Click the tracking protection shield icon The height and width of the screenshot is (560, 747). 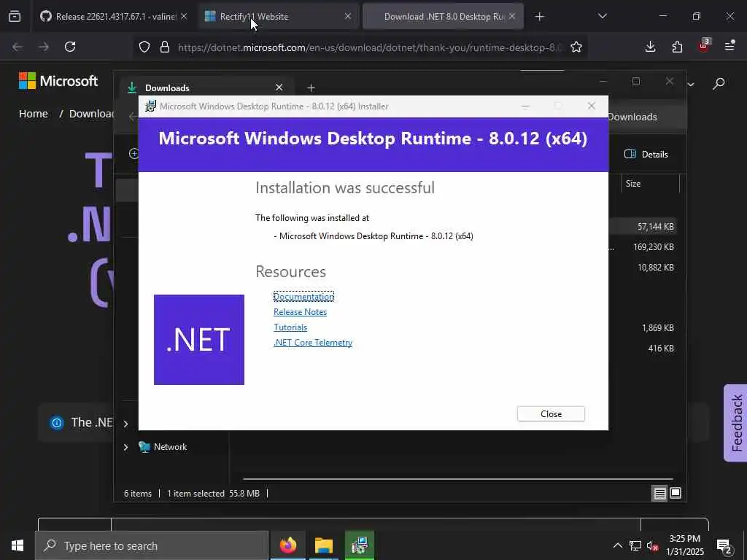coord(144,47)
